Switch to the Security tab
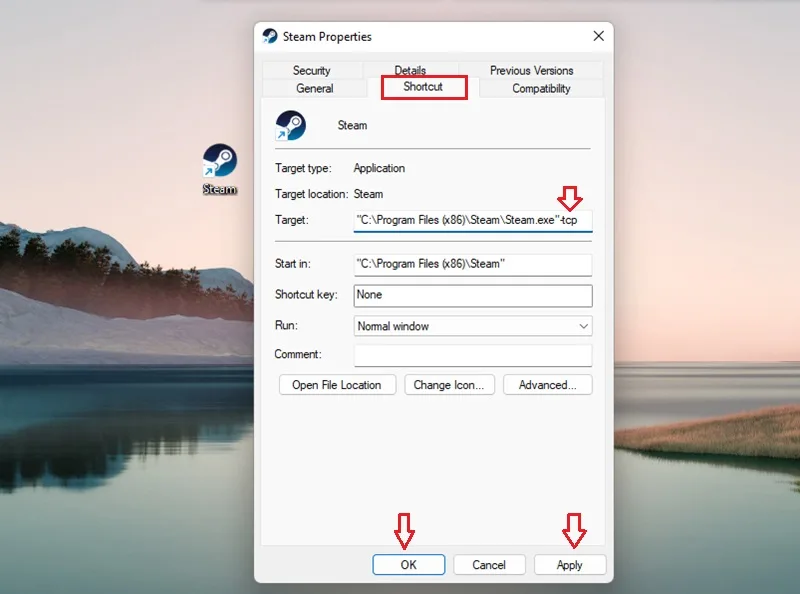800x594 pixels. [311, 70]
